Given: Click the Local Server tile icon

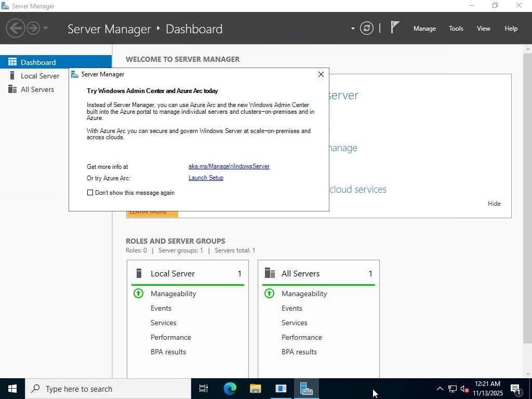Looking at the screenshot, I should click(x=138, y=273).
